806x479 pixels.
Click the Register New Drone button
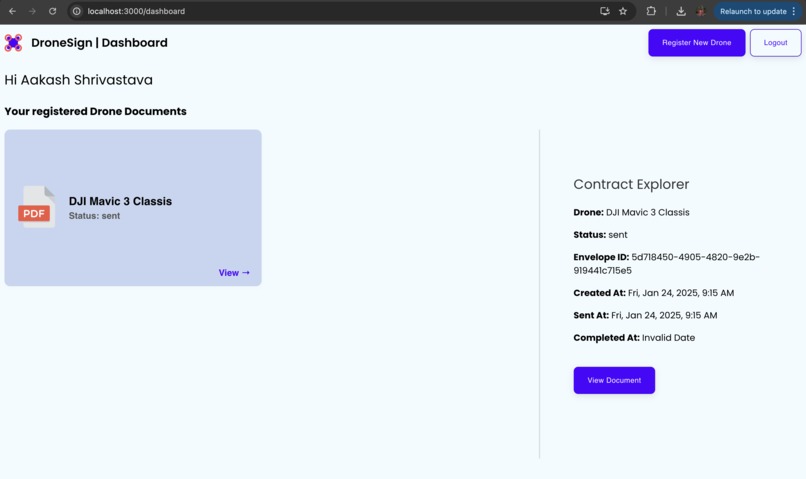[x=697, y=43]
